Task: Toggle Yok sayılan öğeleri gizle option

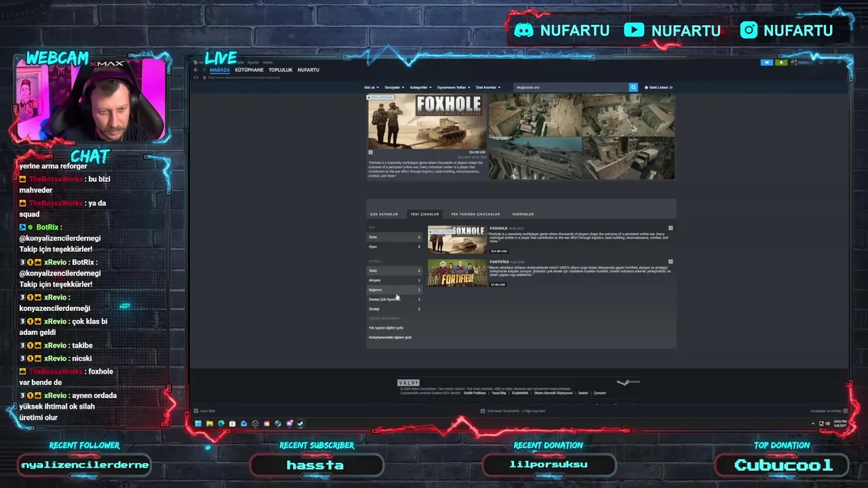Action: (386, 327)
